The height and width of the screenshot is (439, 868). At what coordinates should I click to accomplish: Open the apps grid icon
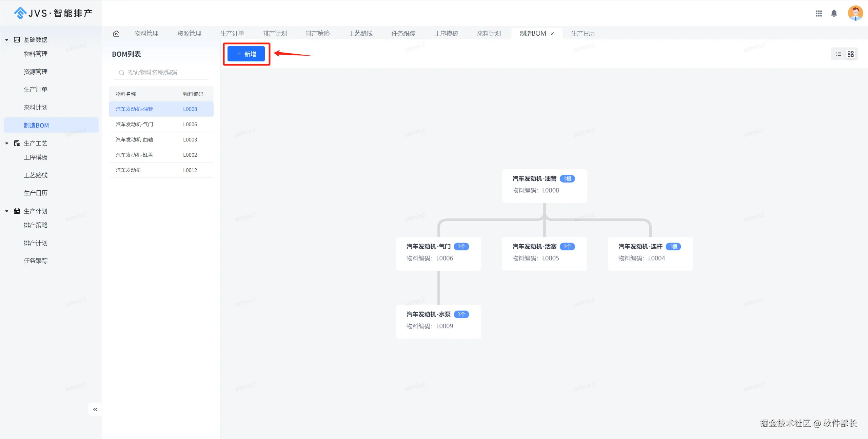[x=818, y=13]
